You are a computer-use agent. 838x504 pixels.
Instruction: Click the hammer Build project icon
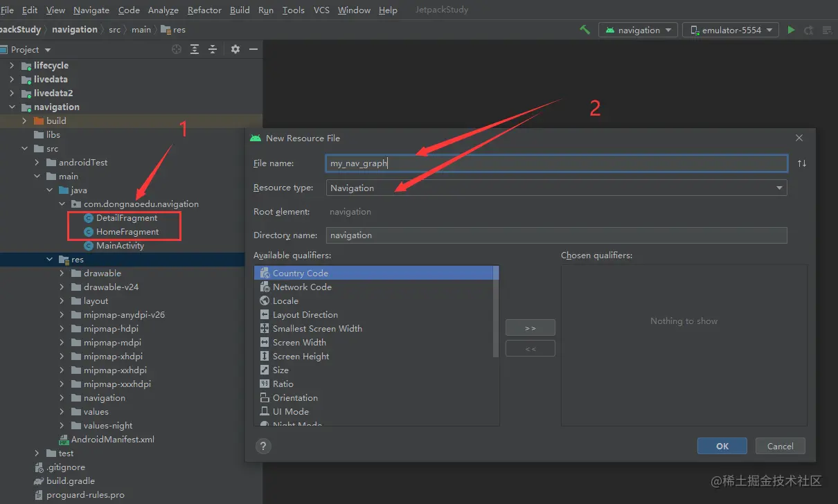tap(585, 30)
